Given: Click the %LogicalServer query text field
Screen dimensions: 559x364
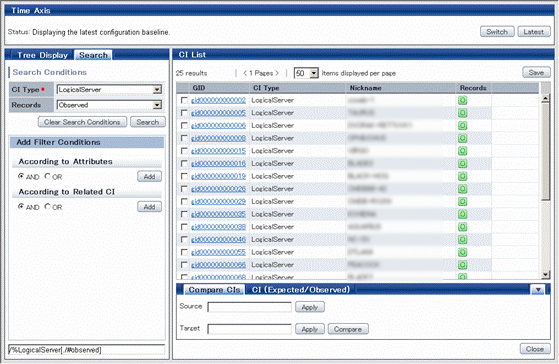Looking at the screenshot, I should [87, 350].
